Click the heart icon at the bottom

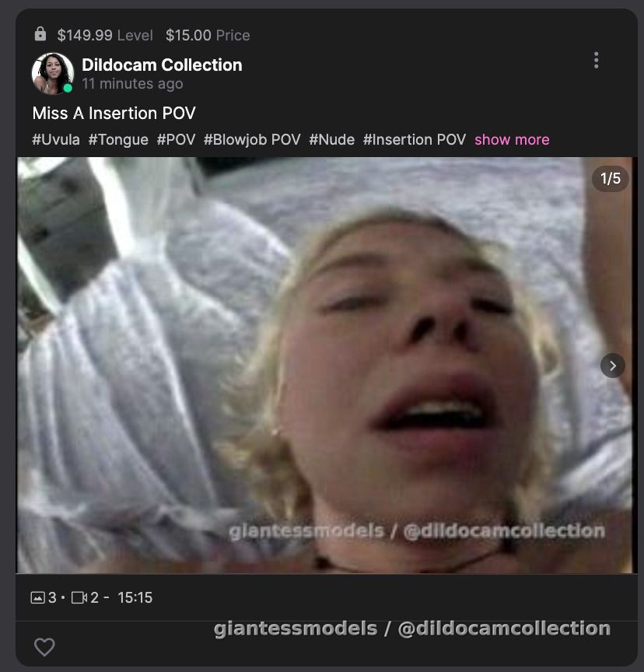click(x=44, y=646)
